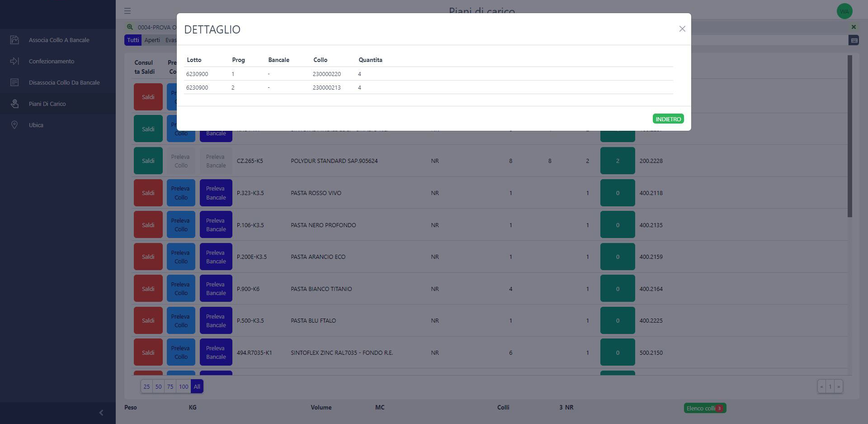Toggle the hamburger menu icon
This screenshot has width=868, height=424.
127,11
